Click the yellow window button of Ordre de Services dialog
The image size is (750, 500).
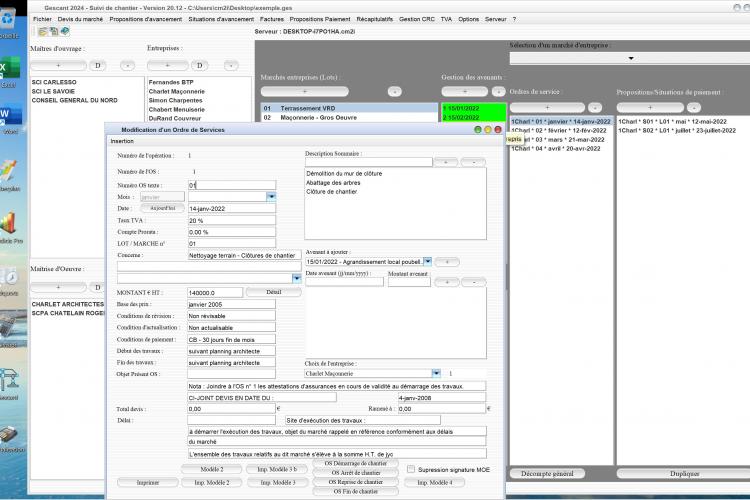[x=487, y=130]
